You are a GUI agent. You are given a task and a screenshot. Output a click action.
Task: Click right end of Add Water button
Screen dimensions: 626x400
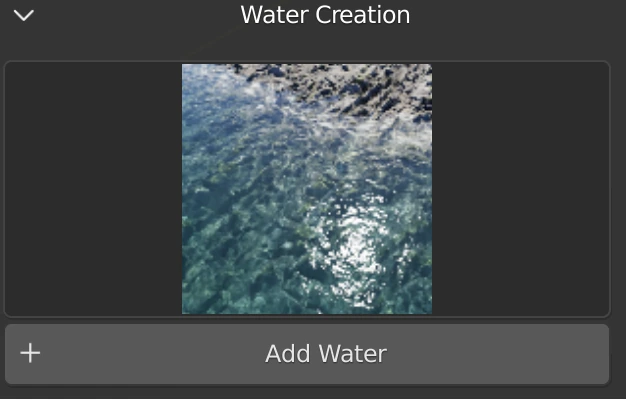pos(580,353)
